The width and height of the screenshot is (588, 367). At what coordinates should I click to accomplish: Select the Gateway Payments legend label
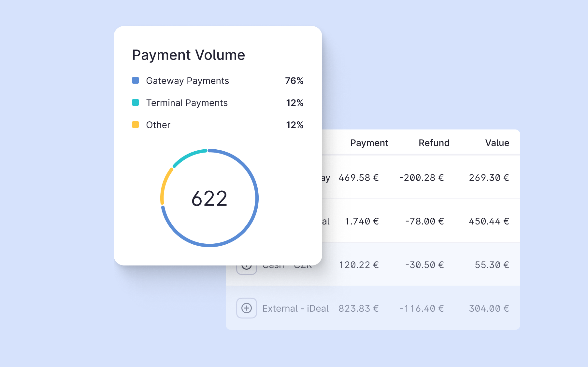pyautogui.click(x=187, y=81)
